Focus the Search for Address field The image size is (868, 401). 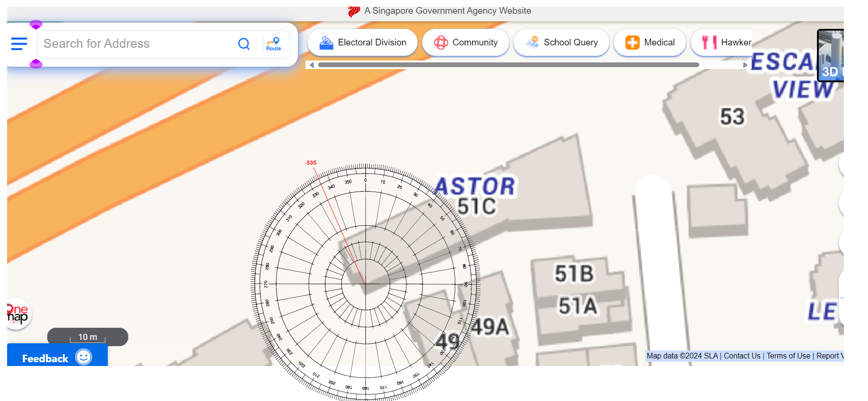point(137,44)
